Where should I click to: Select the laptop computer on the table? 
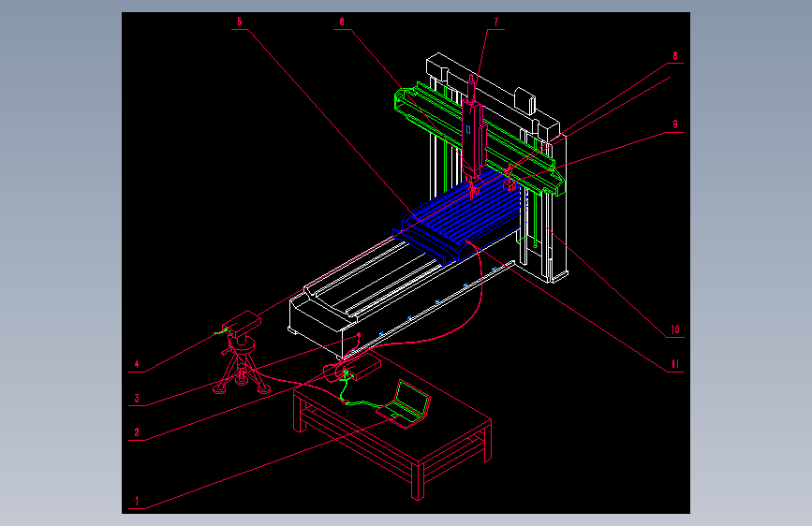(404, 404)
